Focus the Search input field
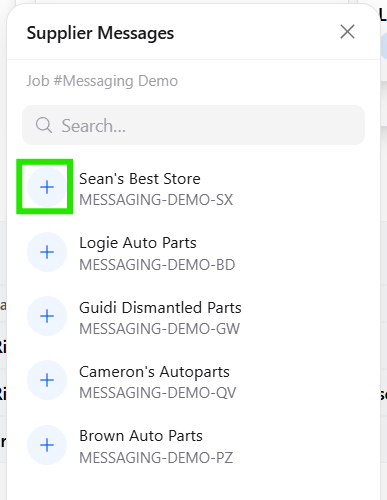Image resolution: width=387 pixels, height=500 pixels. pyautogui.click(x=193, y=125)
